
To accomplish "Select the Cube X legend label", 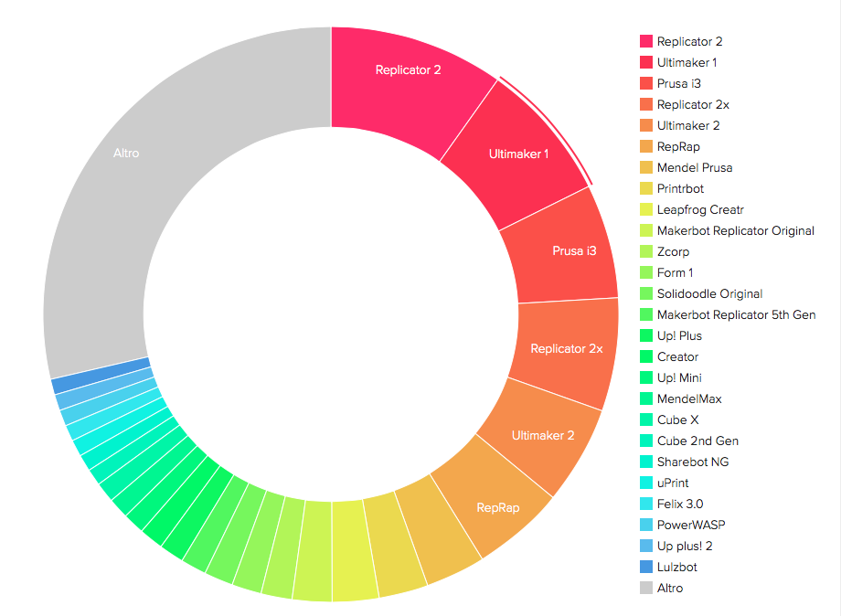I will (678, 420).
